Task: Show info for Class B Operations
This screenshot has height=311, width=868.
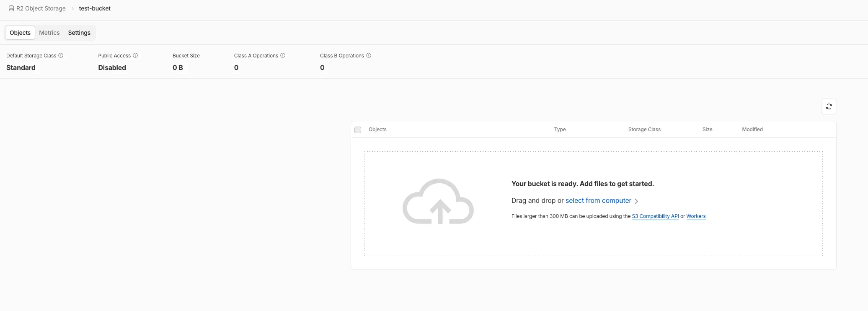Action: pos(369,55)
